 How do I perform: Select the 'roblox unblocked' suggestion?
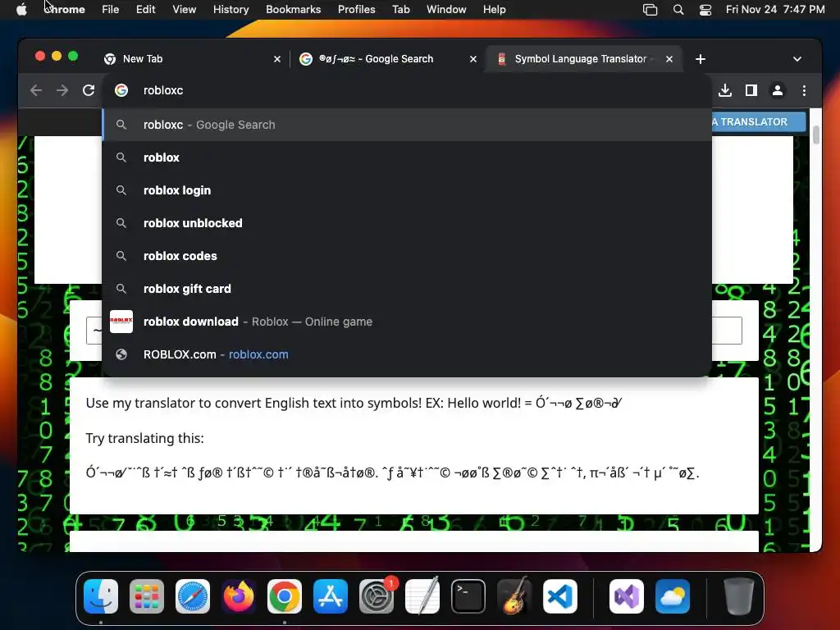tap(407, 223)
